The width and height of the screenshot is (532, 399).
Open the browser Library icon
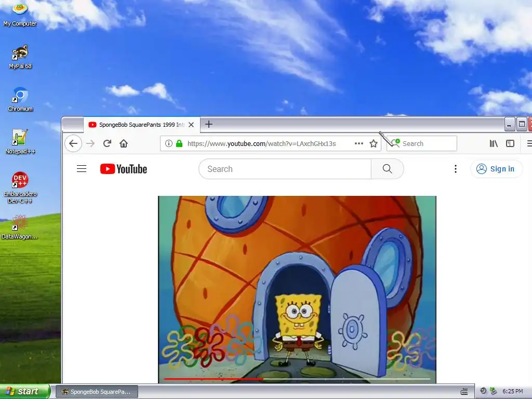494,143
